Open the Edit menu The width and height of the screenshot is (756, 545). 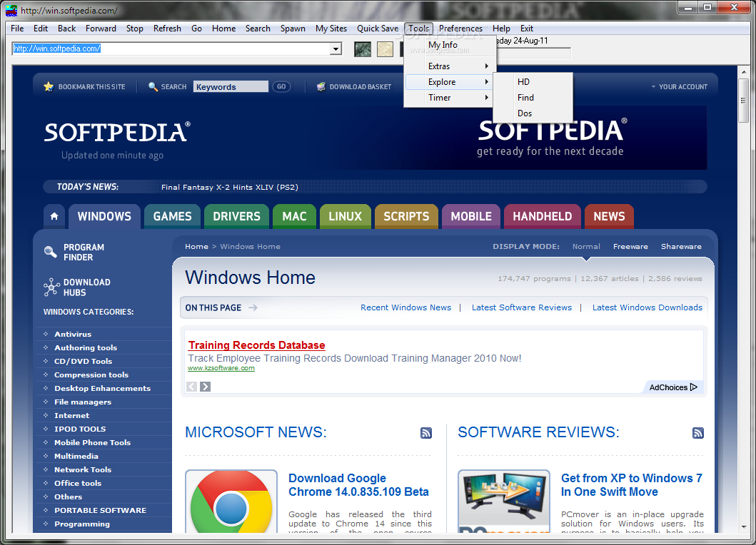(41, 29)
